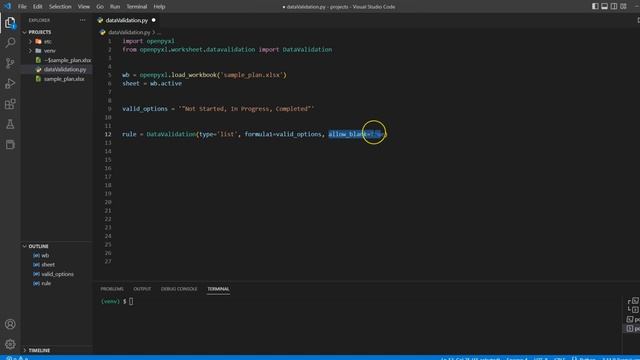Open ~$sample_plan.xlsx in the explorer

(x=67, y=60)
